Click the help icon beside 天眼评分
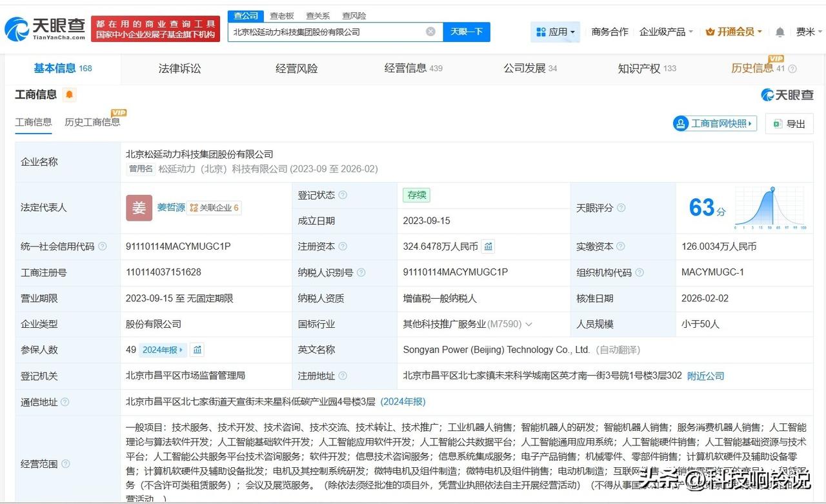This screenshot has width=826, height=504. click(x=621, y=208)
